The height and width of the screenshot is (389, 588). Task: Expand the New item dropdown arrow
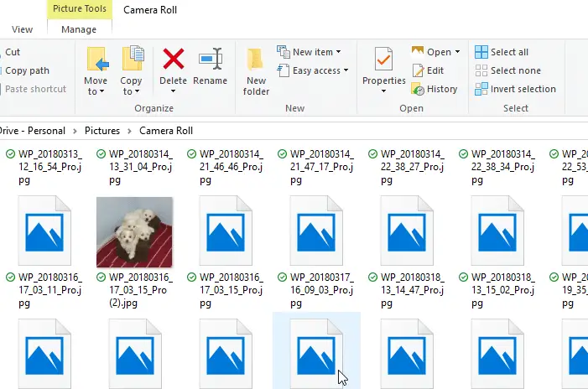pos(338,52)
